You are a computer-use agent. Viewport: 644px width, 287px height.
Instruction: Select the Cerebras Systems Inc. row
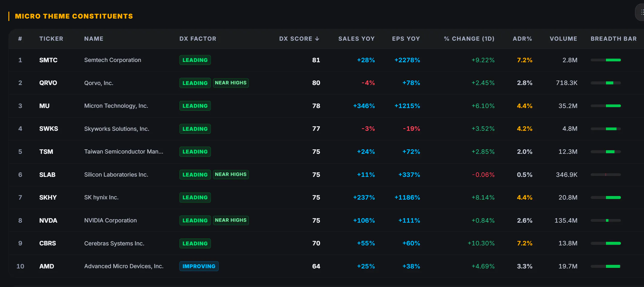coord(326,243)
